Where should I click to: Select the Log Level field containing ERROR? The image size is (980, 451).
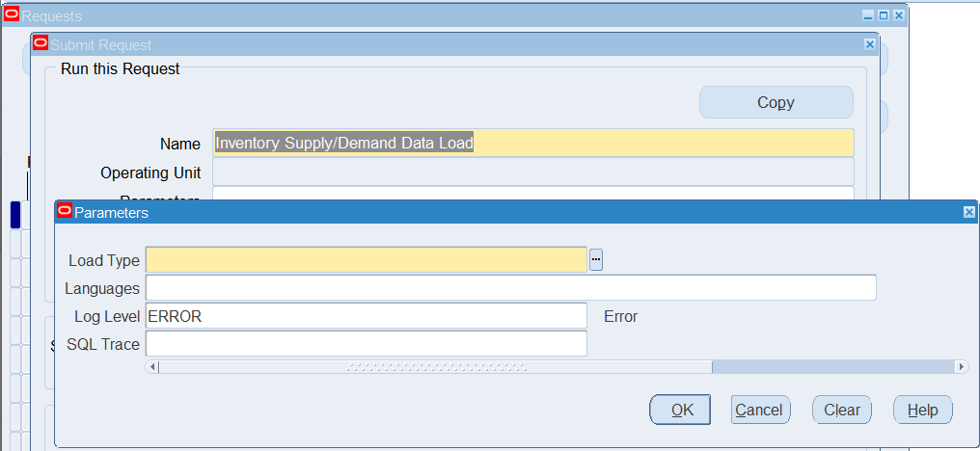click(x=367, y=316)
